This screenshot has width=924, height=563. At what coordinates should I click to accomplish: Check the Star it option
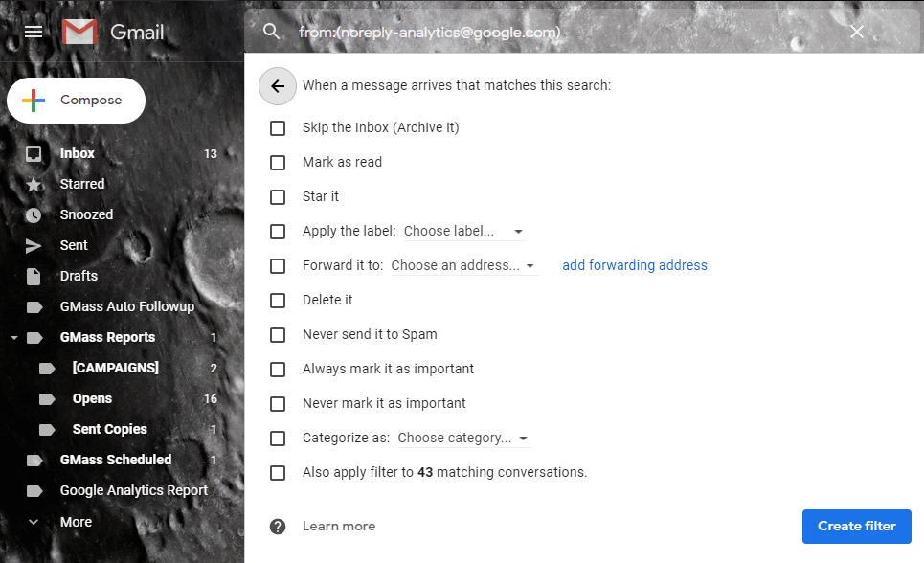(x=278, y=196)
